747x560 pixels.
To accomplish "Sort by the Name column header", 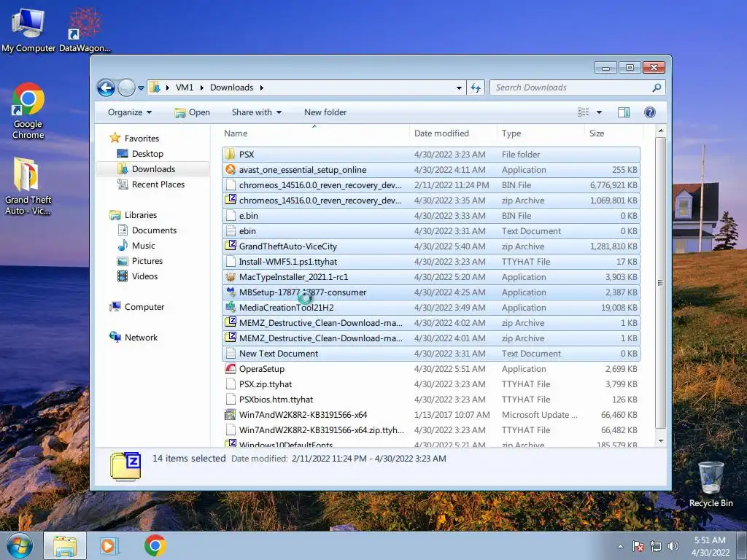I will [x=314, y=133].
